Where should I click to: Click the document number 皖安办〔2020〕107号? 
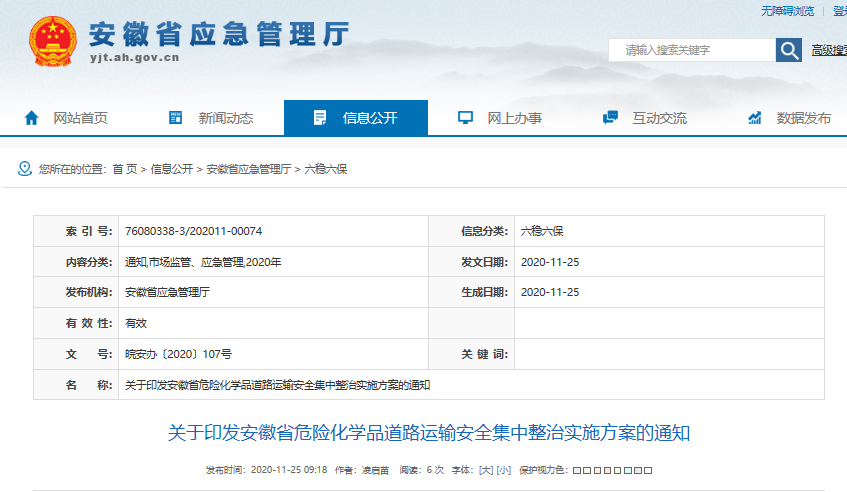pos(178,354)
